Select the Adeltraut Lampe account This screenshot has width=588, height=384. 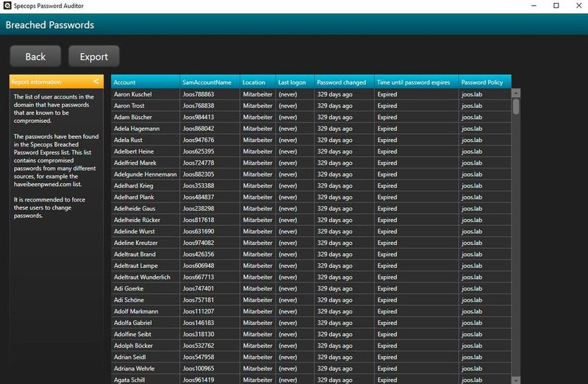(136, 266)
